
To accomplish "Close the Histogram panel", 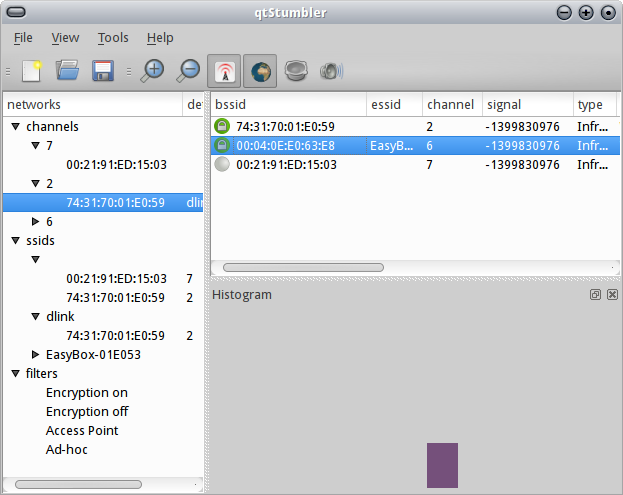I will 612,294.
